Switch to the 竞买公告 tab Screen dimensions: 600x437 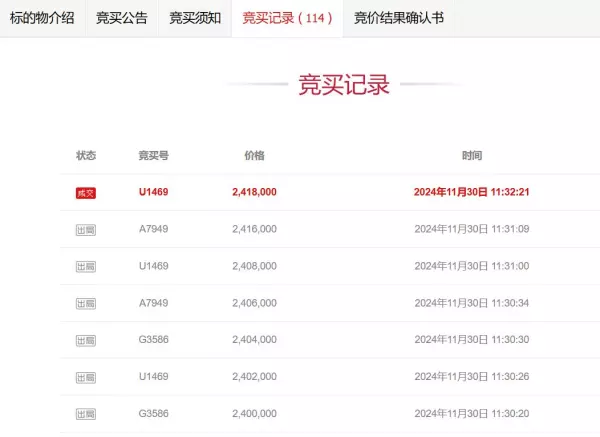(122, 18)
